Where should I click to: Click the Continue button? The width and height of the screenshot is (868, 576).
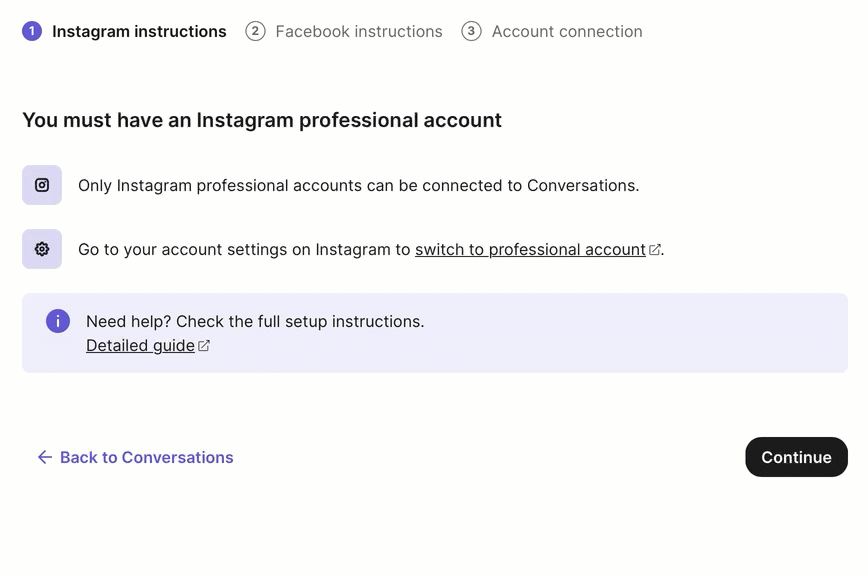click(796, 457)
